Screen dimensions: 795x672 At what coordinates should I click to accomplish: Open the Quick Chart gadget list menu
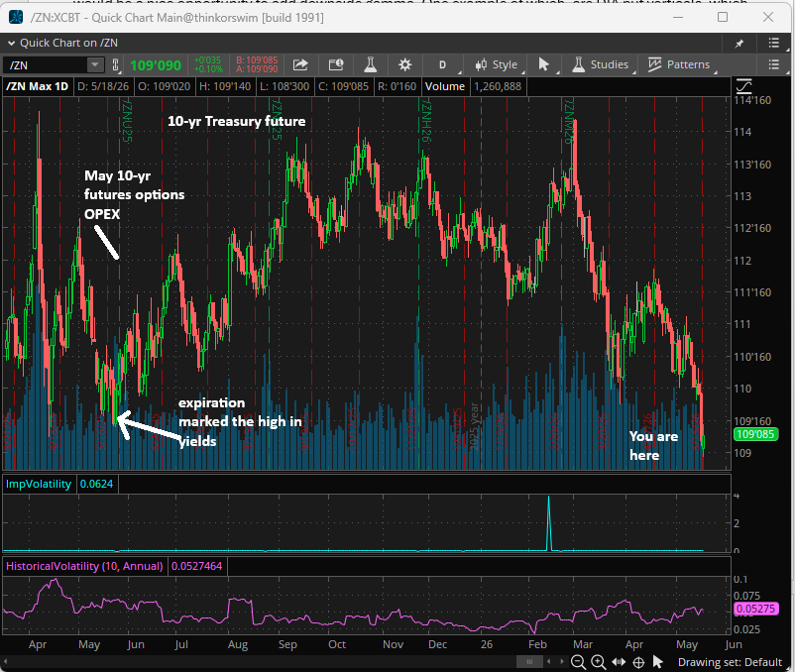774,43
